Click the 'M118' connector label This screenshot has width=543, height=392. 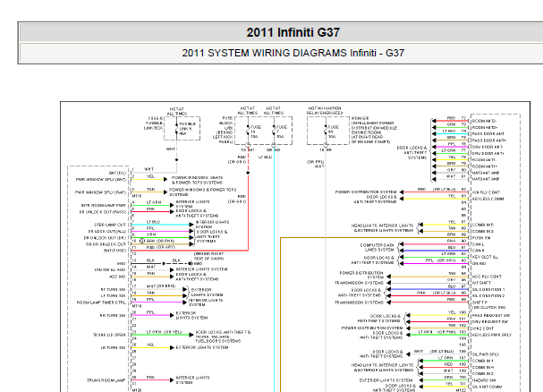pos(137,196)
